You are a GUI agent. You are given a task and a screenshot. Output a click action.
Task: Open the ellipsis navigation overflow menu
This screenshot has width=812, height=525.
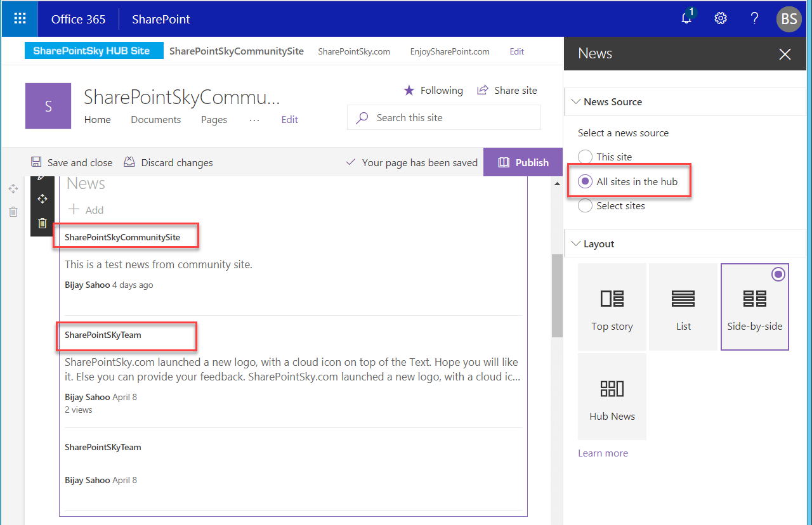coord(254,120)
